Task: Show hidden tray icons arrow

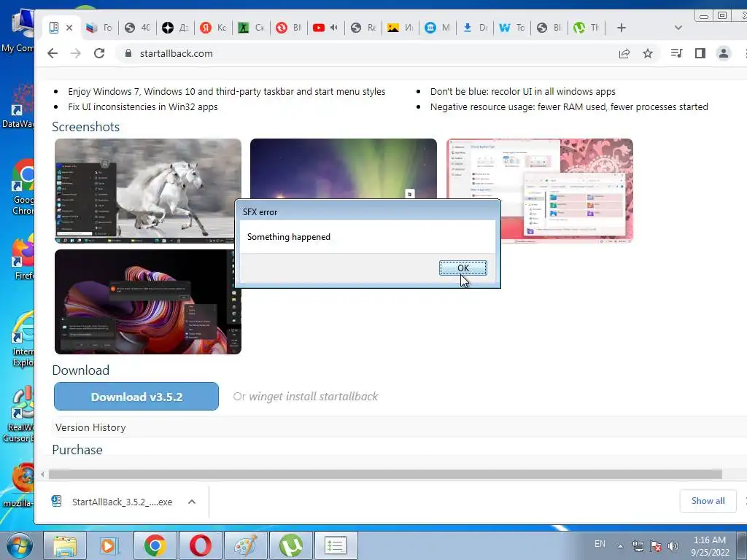Action: 620,546
